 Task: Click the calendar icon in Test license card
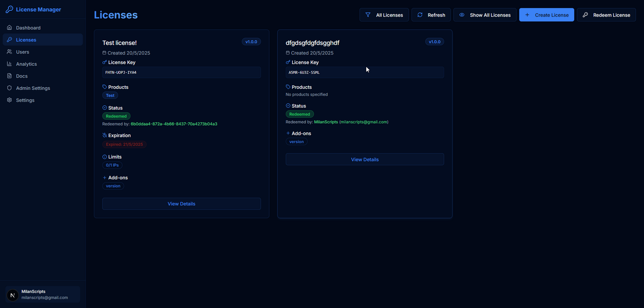(x=104, y=53)
